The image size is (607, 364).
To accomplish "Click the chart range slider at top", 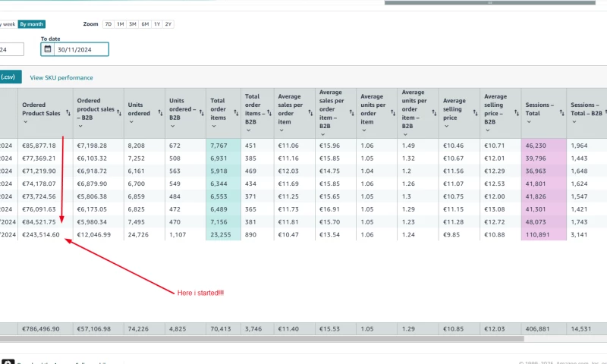I will [x=489, y=3].
